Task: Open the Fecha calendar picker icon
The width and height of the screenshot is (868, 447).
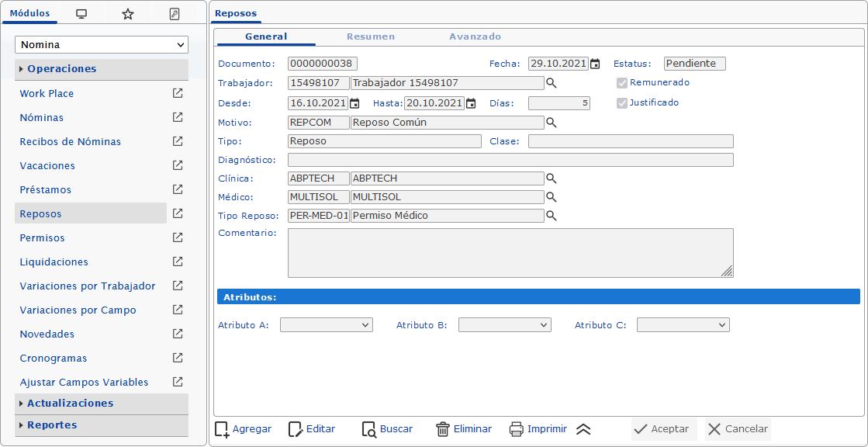Action: click(595, 64)
